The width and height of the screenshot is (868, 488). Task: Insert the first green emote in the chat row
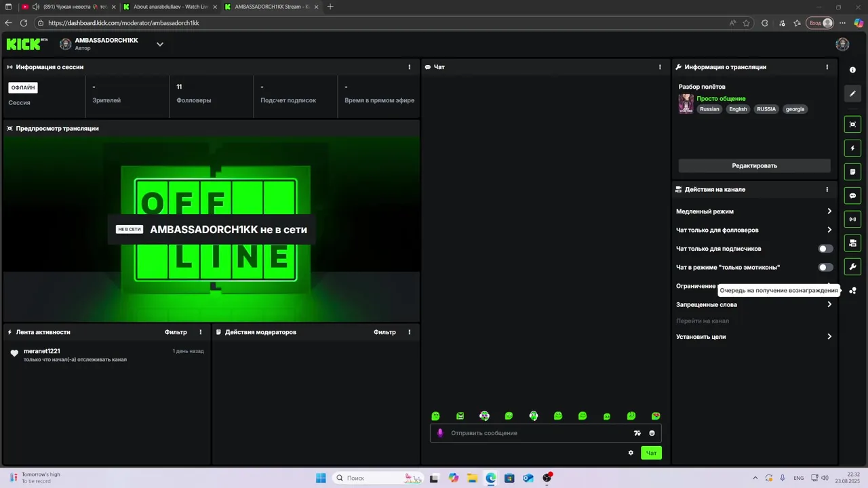click(x=435, y=416)
